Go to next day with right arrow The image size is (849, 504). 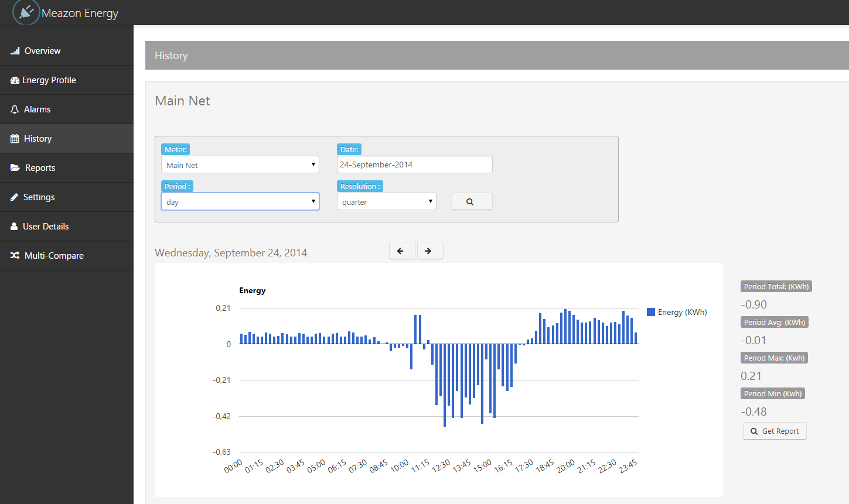click(x=430, y=251)
